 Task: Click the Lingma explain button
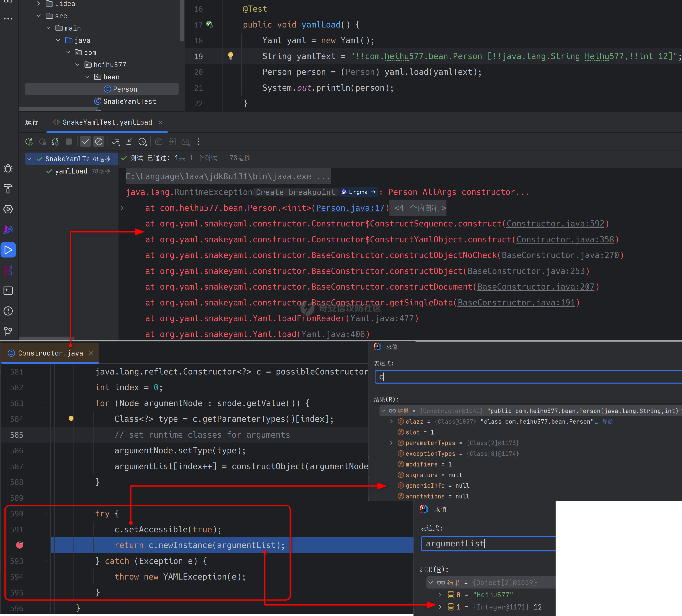tap(359, 192)
